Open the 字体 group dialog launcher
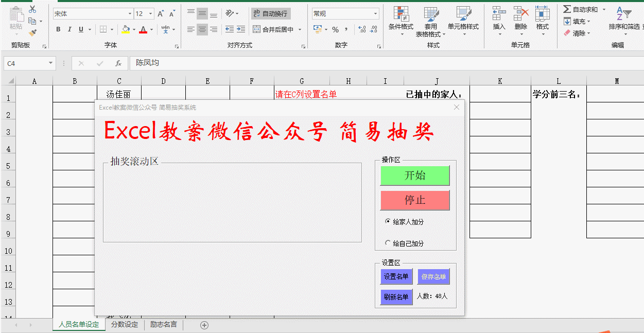The image size is (644, 333). 177,46
